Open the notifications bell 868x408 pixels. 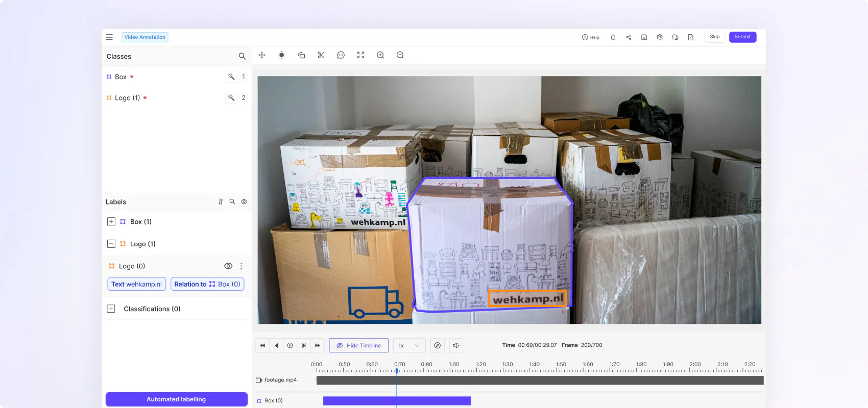(x=613, y=37)
